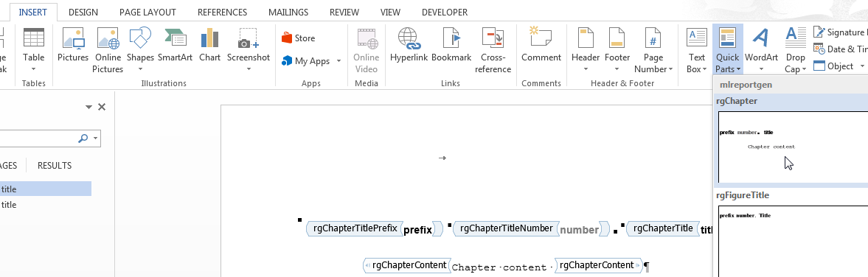
Task: Switch to RESULTS in navigation pane
Action: pos(55,165)
